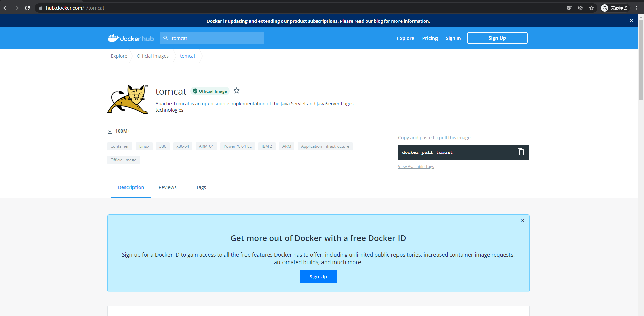The image size is (644, 316).
Task: Go to Official Images breadcrumb
Action: [x=153, y=56]
